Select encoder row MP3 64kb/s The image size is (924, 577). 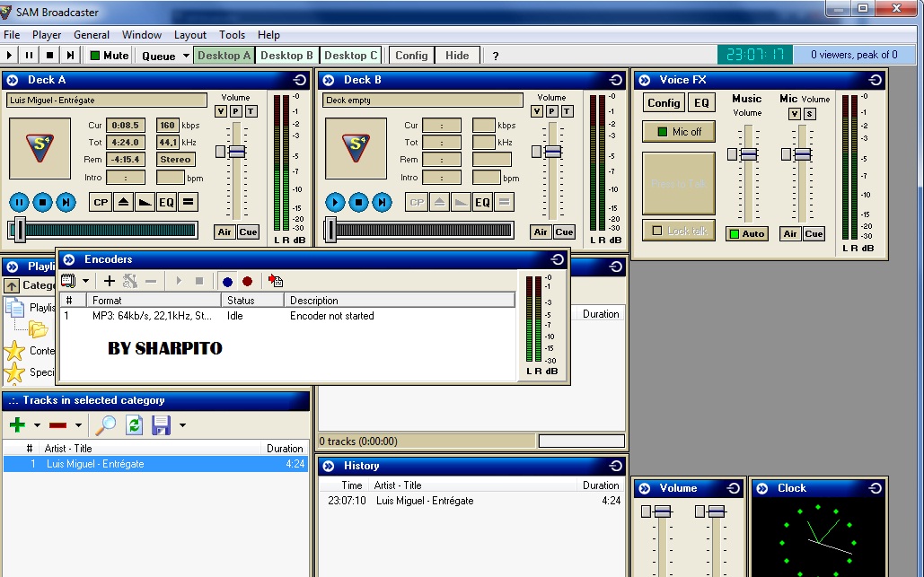pyautogui.click(x=287, y=316)
